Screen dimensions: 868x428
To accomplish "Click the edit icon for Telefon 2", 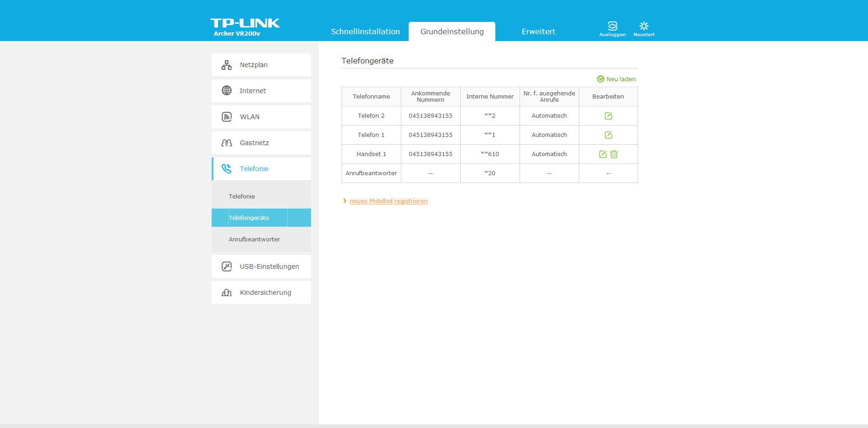I will (x=608, y=116).
